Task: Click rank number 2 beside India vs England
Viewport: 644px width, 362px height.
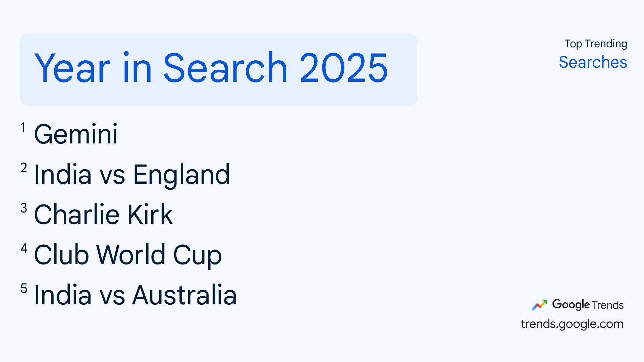Action: [23, 168]
